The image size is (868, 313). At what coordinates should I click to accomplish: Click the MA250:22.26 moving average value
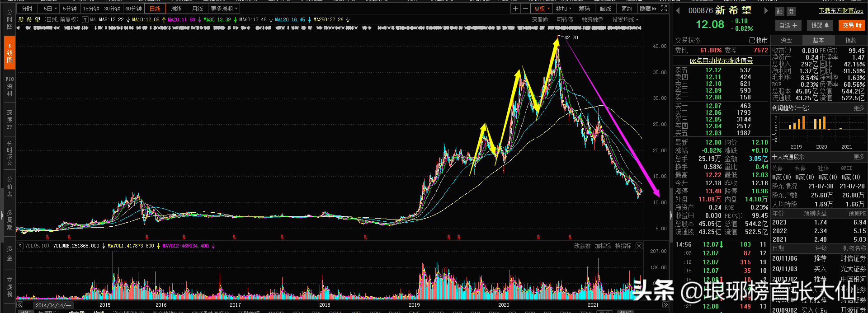[x=328, y=20]
